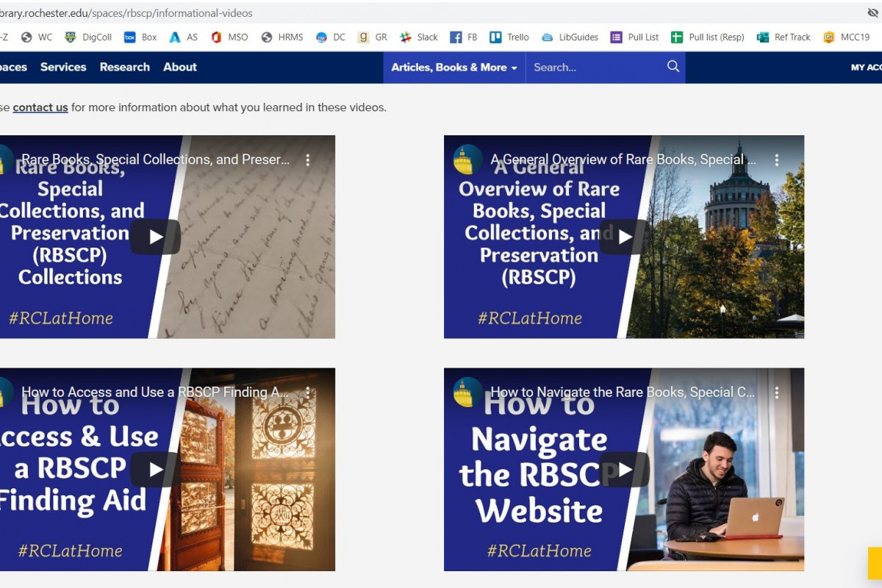Screen dimensions: 882x588
Task: Open the Services menu
Action: click(63, 67)
